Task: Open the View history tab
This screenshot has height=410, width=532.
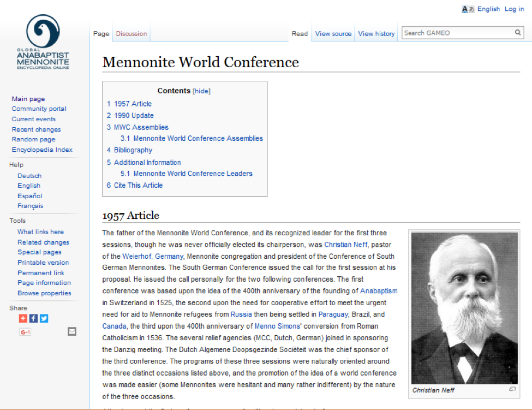Action: (376, 34)
